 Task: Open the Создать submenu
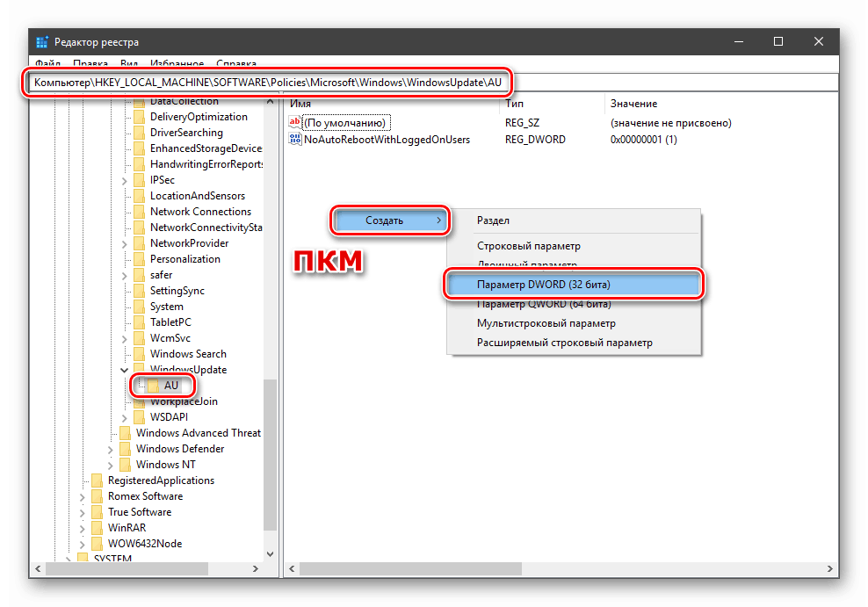[390, 220]
